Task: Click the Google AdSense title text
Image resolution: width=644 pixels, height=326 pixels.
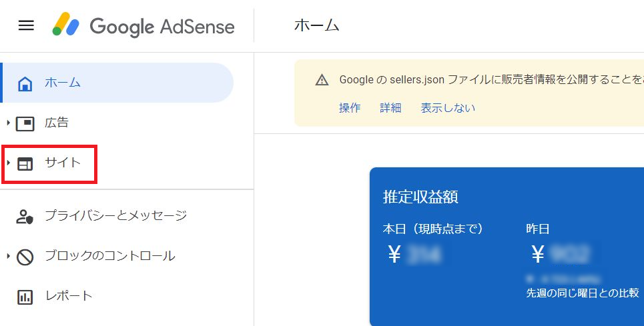Action: (x=162, y=27)
